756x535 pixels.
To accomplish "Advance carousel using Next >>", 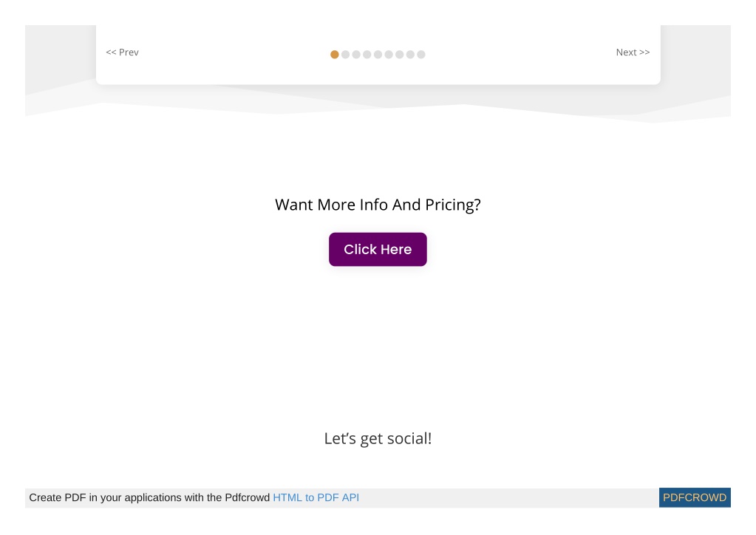I will (633, 52).
